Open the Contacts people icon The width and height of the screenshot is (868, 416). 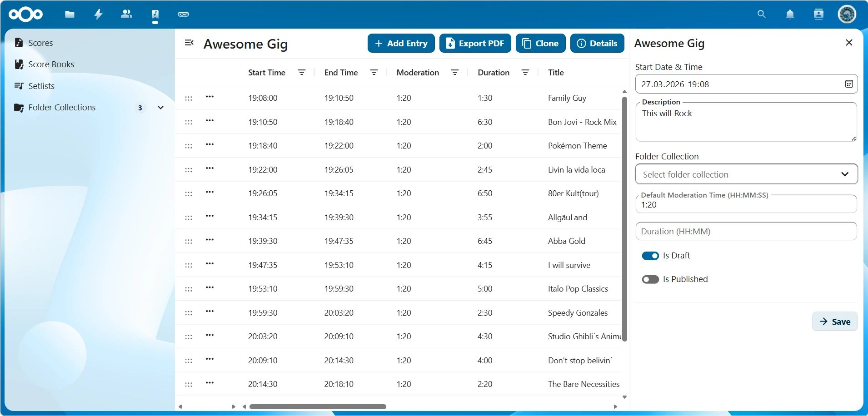point(126,14)
